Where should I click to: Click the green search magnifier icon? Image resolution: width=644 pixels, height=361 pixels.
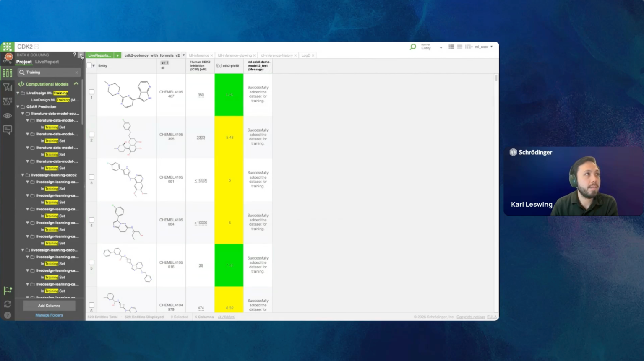coord(413,47)
